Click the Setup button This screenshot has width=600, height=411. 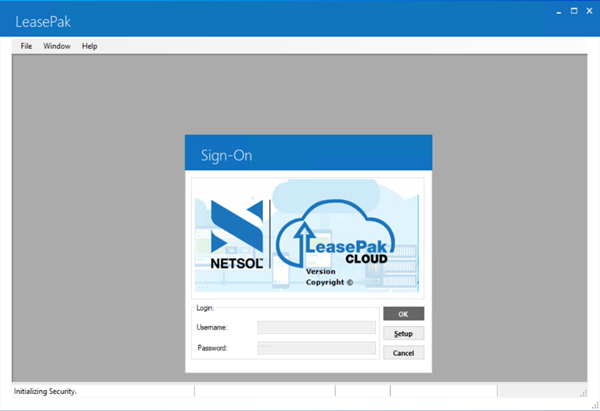403,333
